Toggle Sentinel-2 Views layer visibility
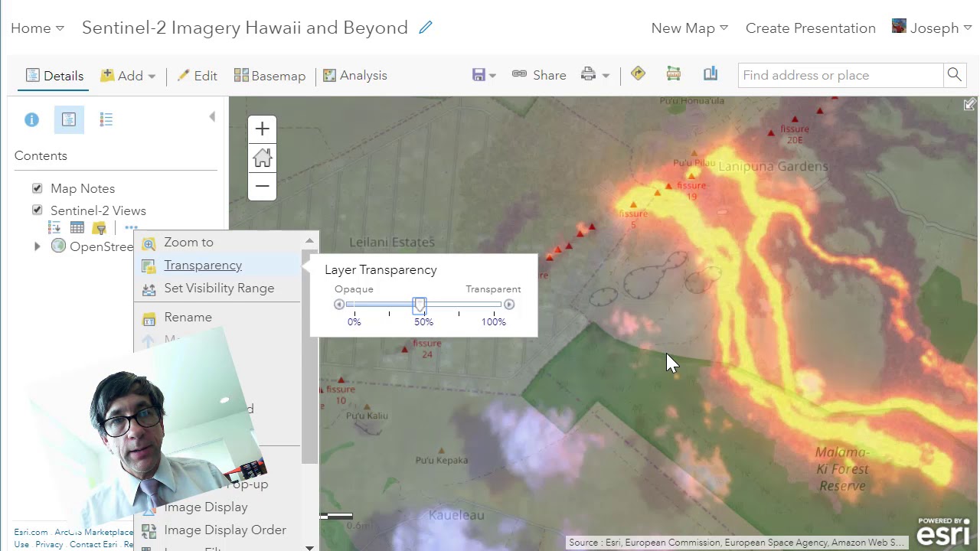 [37, 210]
